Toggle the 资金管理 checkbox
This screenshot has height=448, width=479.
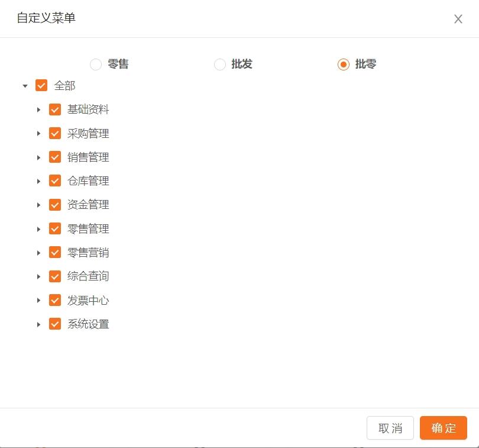coord(55,205)
